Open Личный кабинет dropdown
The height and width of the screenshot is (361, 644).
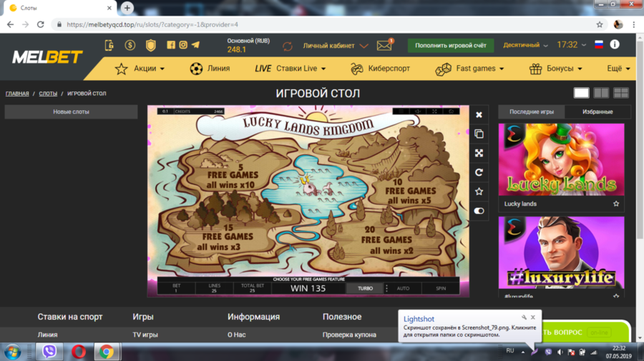(335, 46)
